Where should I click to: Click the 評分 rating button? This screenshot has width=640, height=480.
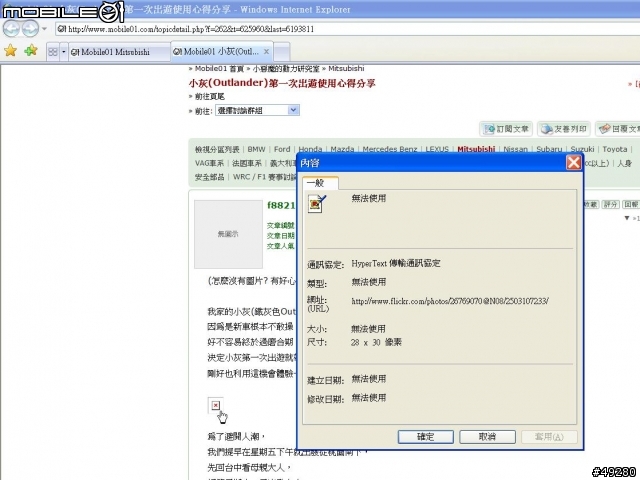[611, 204]
